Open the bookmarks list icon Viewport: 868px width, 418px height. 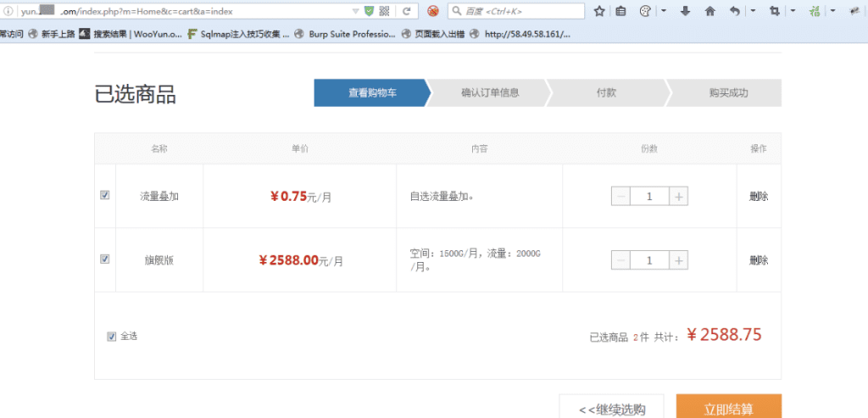coord(621,12)
